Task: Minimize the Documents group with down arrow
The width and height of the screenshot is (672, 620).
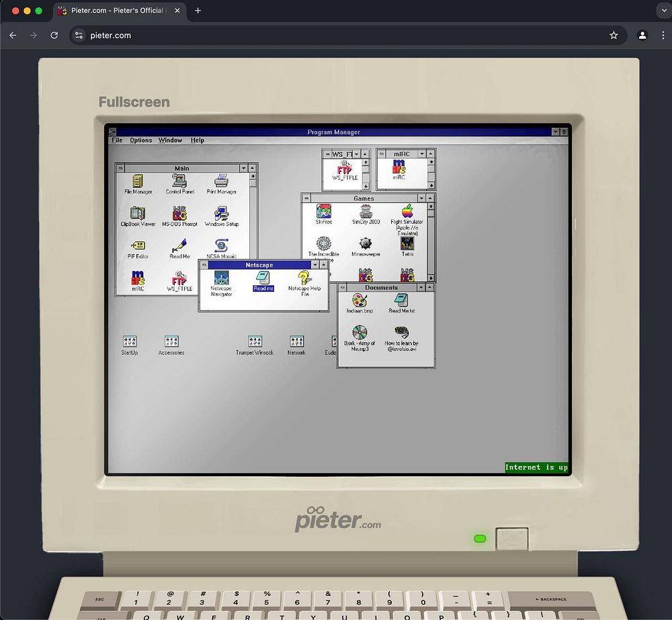Action: [x=421, y=287]
